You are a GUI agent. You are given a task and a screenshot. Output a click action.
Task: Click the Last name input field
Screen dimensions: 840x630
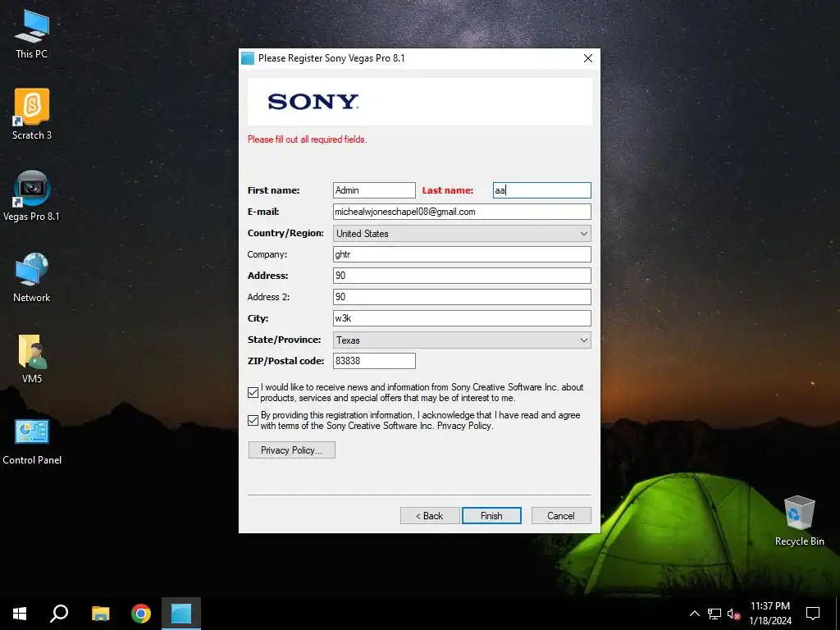[x=541, y=190]
